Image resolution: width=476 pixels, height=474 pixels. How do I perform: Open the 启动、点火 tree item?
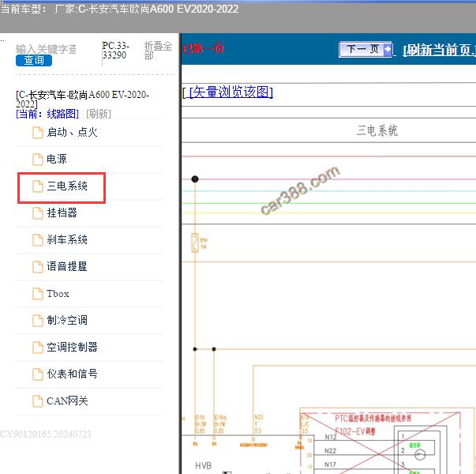(72, 132)
